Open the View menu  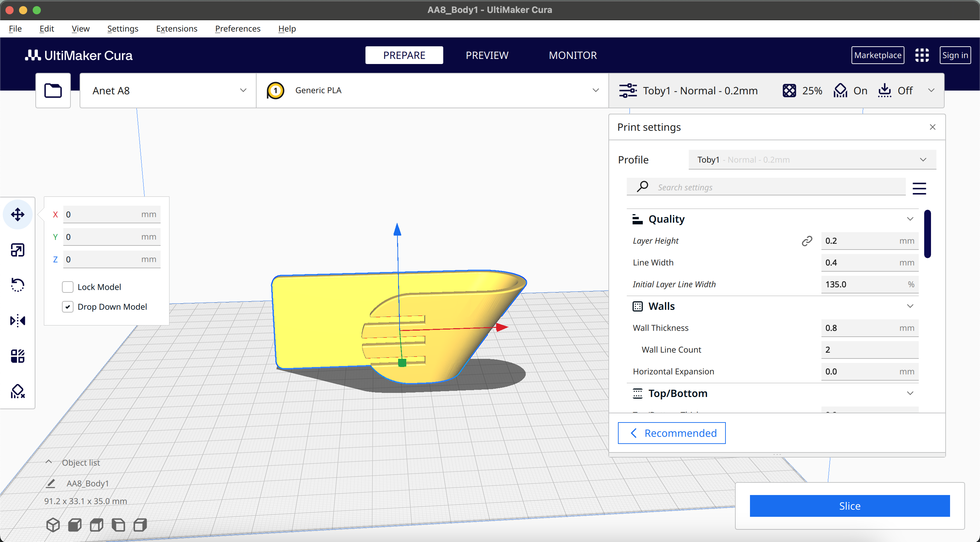coord(81,29)
